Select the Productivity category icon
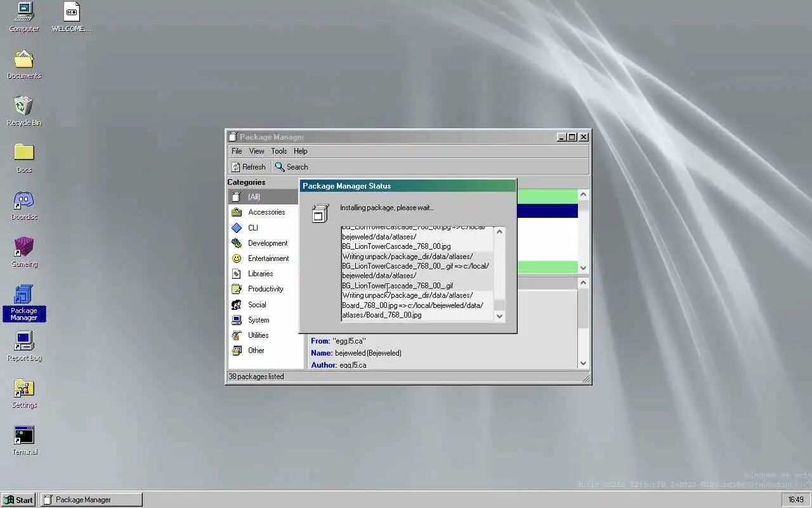 [x=237, y=289]
